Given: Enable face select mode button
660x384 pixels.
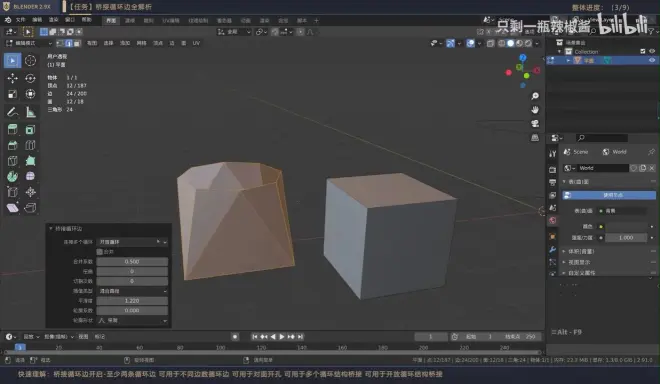Looking at the screenshot, I should (x=77, y=43).
